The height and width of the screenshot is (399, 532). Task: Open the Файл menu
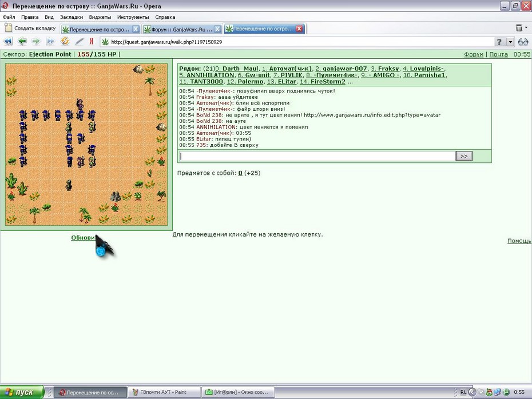(9, 17)
